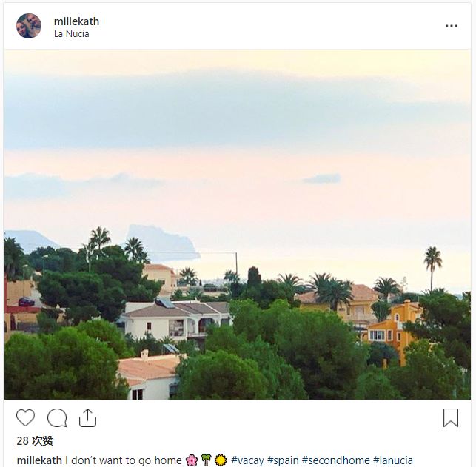
Task: Click the pink flower emoji in the caption
Action: (x=192, y=460)
